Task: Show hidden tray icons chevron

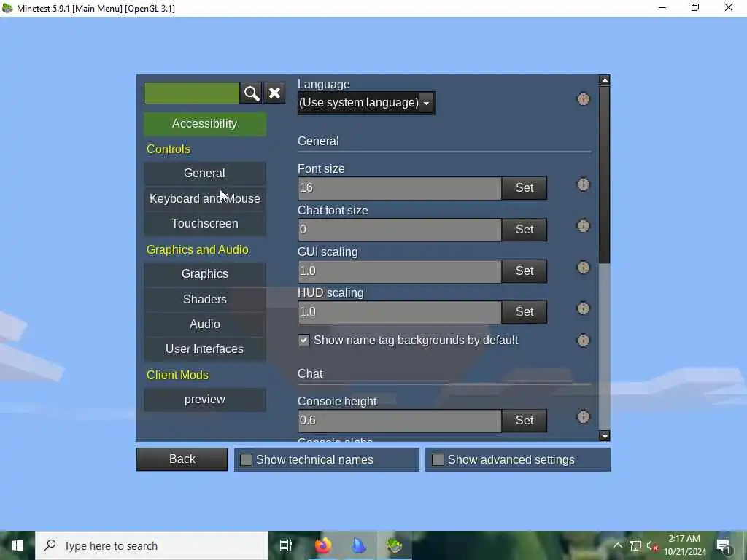Action: tap(617, 545)
